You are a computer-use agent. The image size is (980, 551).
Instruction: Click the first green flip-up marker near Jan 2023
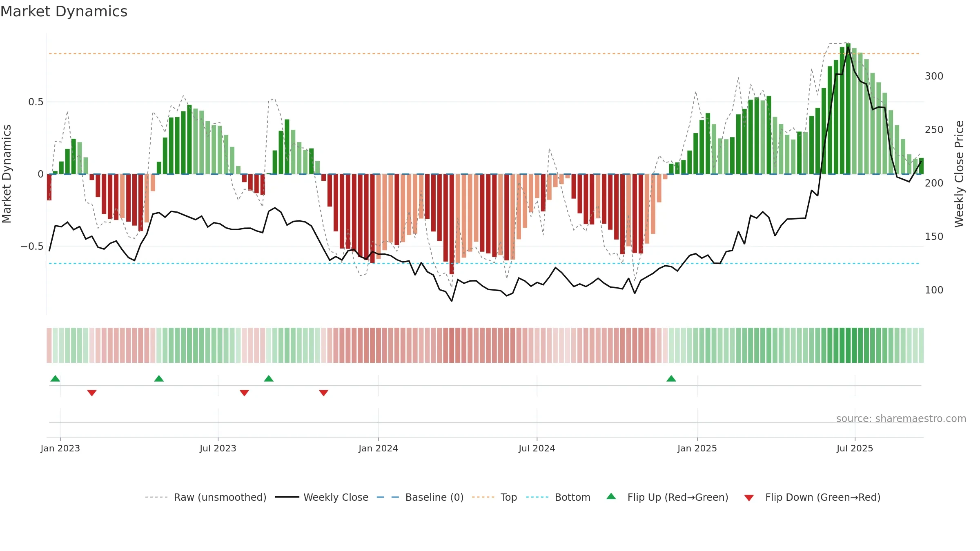click(x=55, y=378)
